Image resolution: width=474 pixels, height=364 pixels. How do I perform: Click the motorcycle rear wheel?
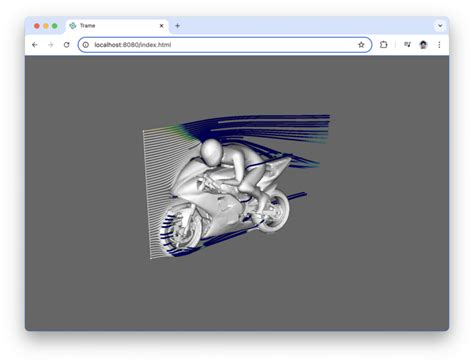coord(273,210)
